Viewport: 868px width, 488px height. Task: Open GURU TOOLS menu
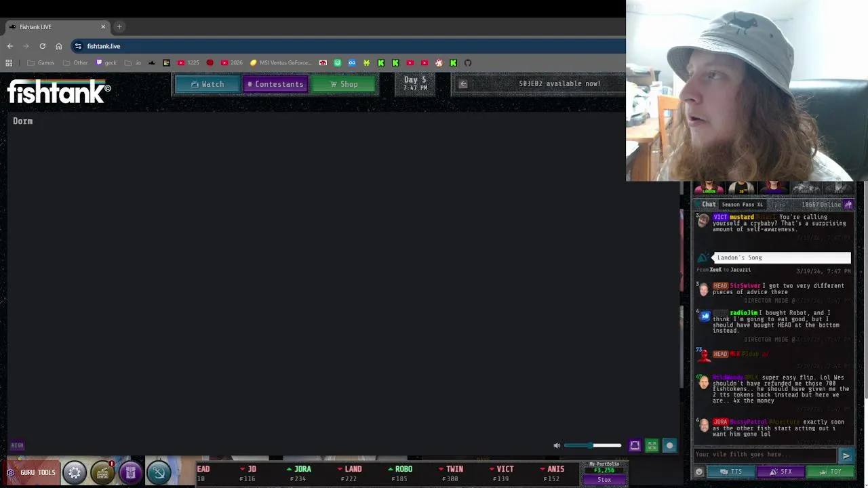coord(31,472)
